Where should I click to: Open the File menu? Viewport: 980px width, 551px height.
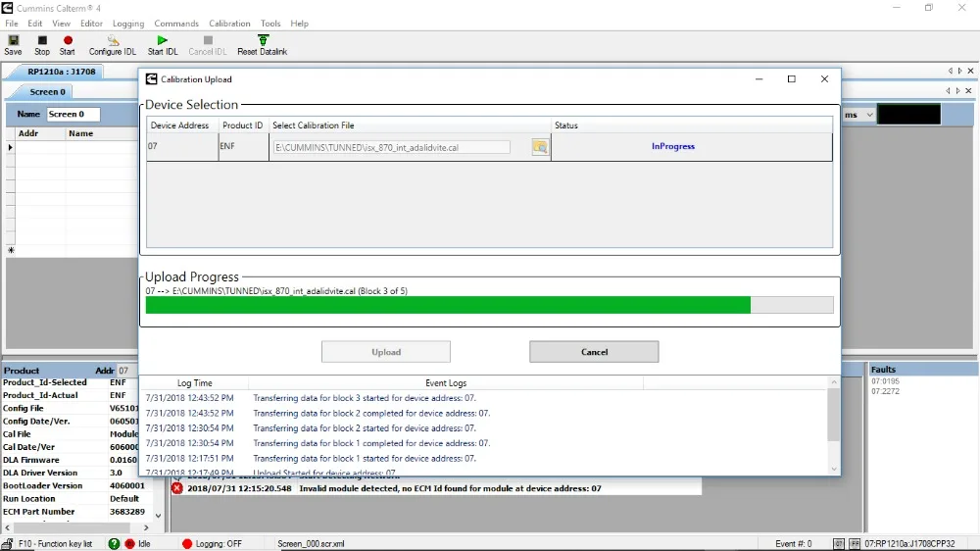11,24
